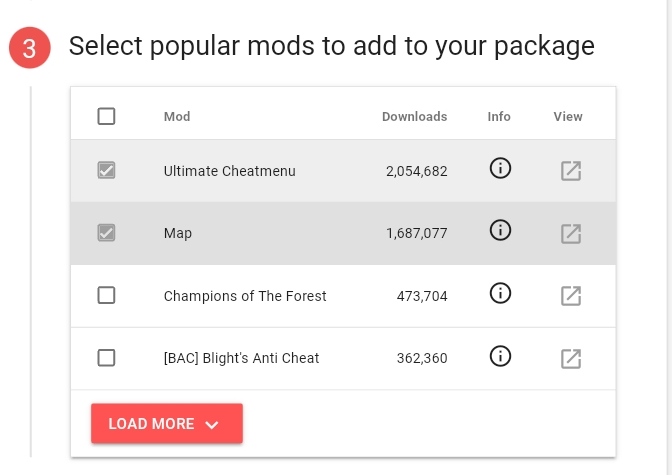Click the Ultimate Cheatmenu mod name
The image size is (672, 475).
pos(229,171)
